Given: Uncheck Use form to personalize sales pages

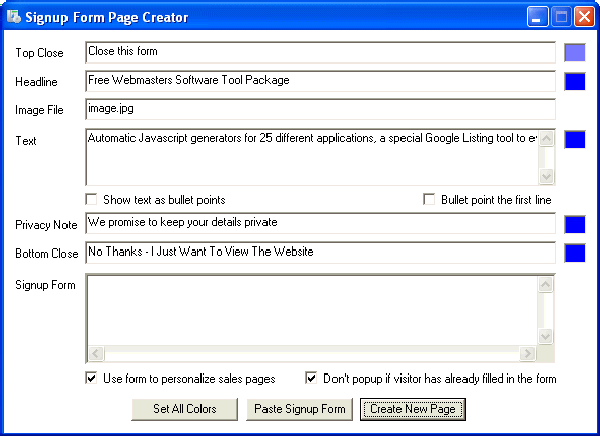Looking at the screenshot, I should (92, 379).
